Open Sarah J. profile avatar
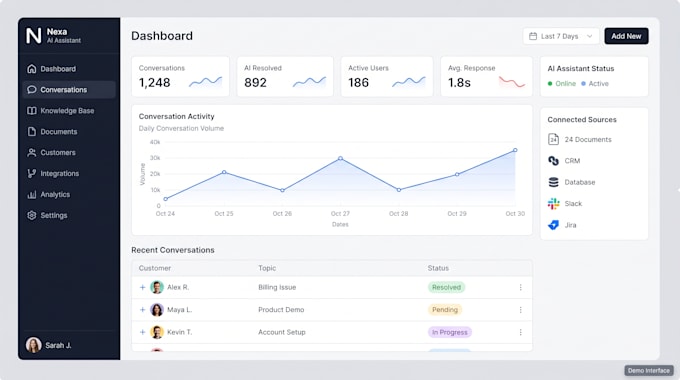 click(33, 345)
